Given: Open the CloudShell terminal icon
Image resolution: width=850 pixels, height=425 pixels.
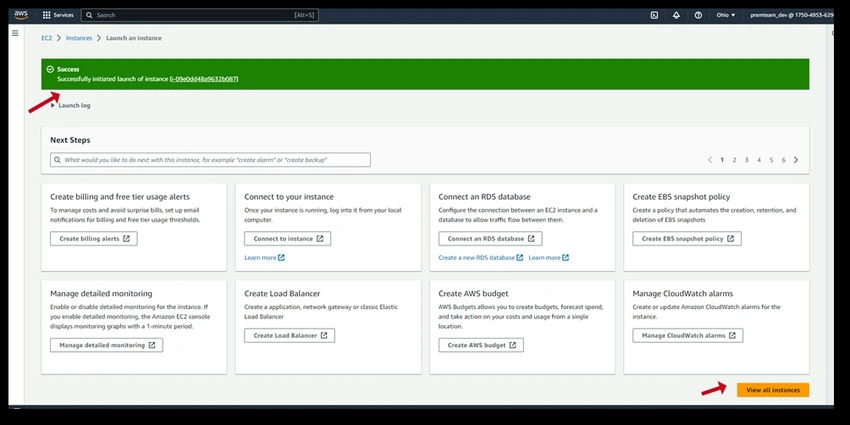Looking at the screenshot, I should 654,15.
